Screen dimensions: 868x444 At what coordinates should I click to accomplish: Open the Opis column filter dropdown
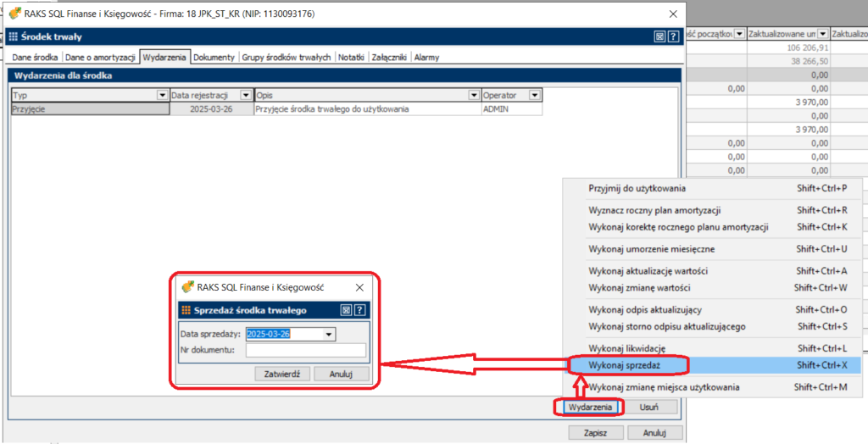474,95
